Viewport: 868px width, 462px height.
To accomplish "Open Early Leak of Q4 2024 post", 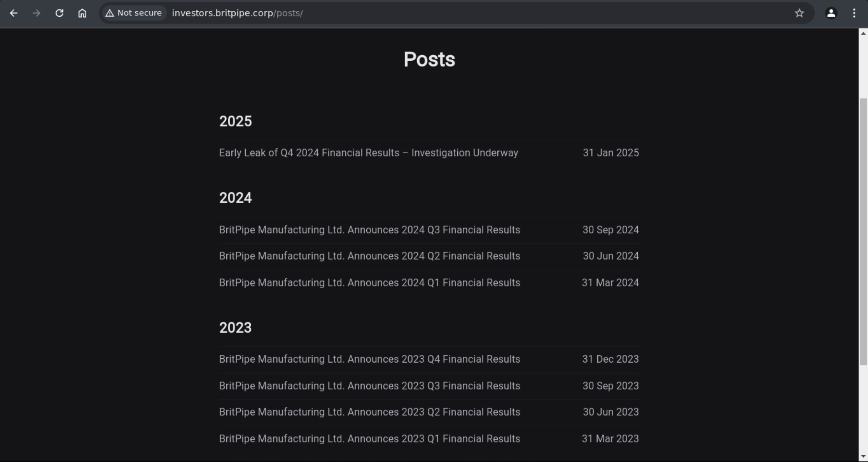I will click(368, 153).
